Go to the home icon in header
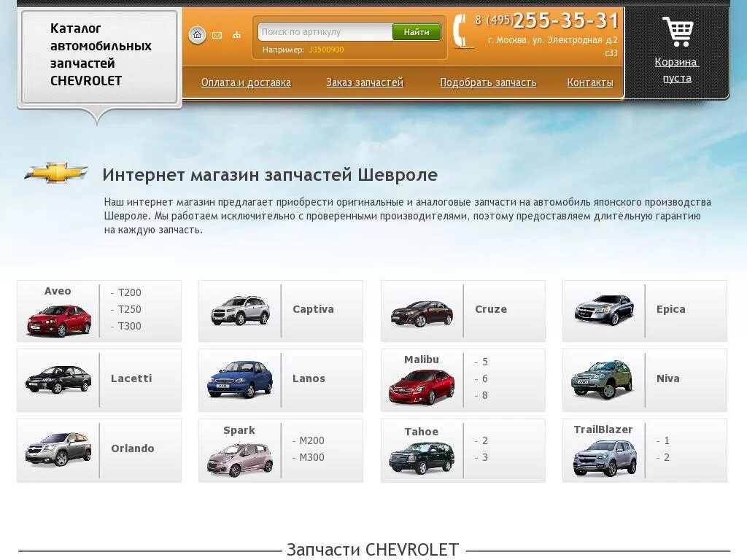 [x=197, y=35]
